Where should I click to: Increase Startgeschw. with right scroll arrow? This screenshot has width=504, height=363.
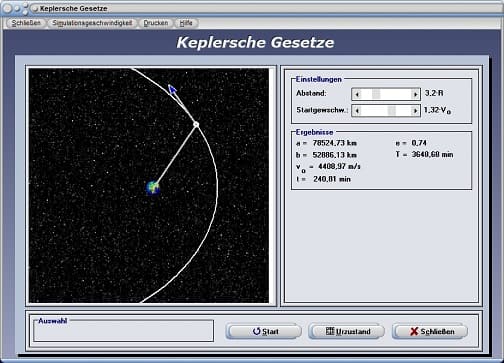point(415,110)
